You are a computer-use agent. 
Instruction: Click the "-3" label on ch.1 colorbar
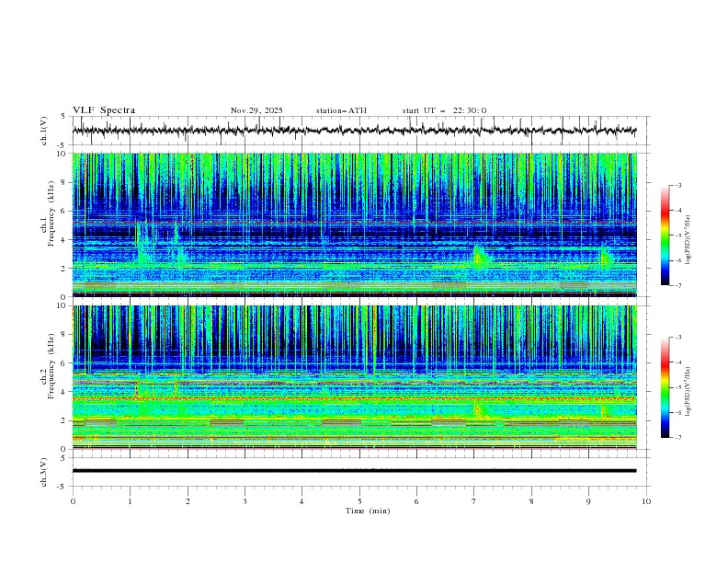pyautogui.click(x=677, y=185)
